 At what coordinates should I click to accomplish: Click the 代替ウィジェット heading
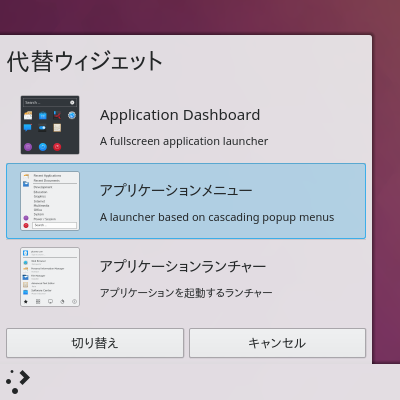tap(85, 62)
